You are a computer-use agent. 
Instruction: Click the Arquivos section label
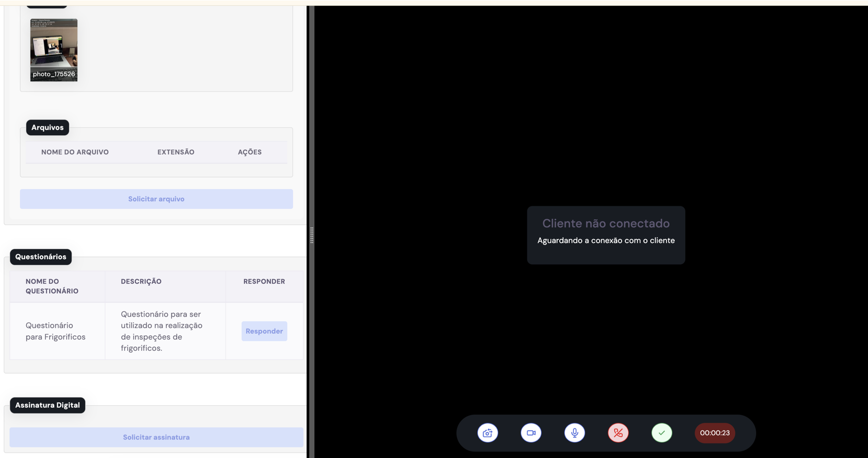(x=48, y=127)
